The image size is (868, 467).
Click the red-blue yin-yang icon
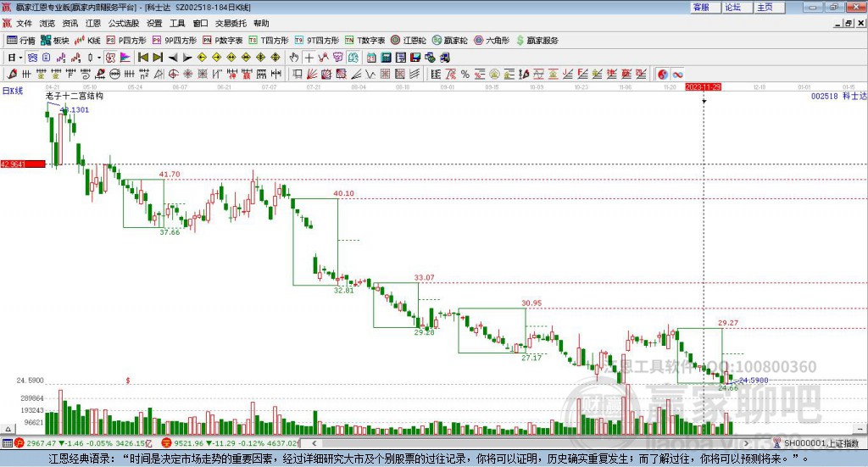pyautogui.click(x=663, y=74)
